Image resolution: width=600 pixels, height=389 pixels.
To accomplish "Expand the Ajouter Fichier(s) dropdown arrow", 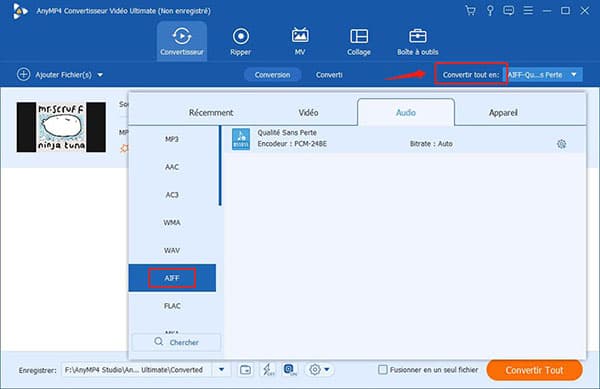I will pyautogui.click(x=100, y=75).
